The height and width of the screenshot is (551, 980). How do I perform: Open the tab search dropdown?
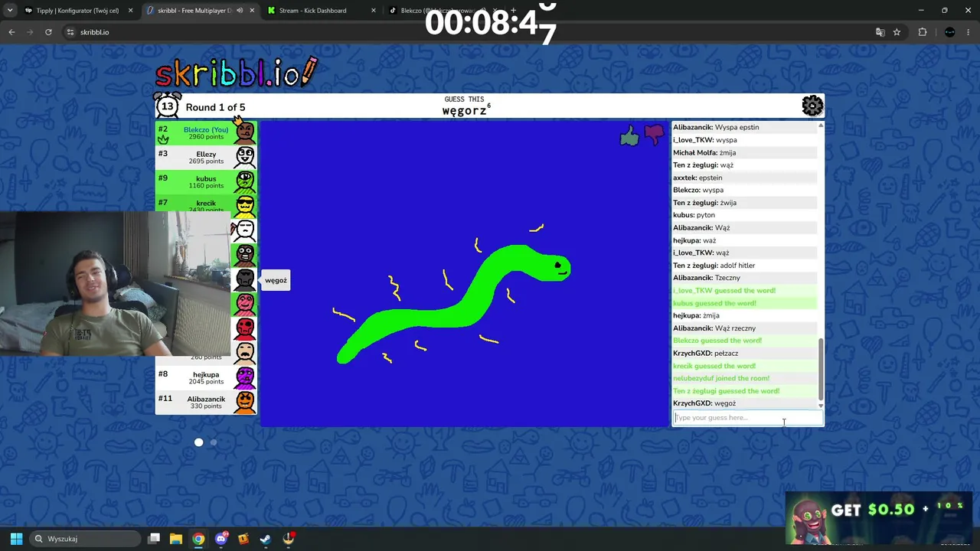pos(10,11)
